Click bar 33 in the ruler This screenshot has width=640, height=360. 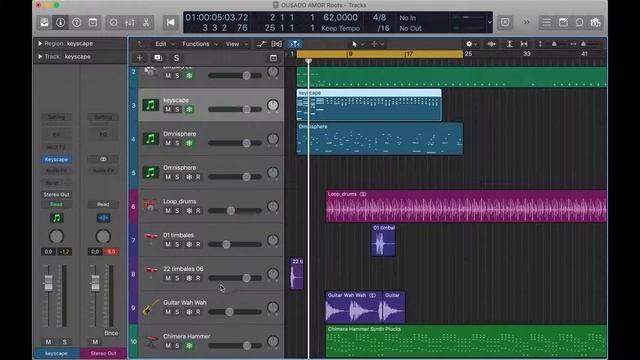pos(527,53)
